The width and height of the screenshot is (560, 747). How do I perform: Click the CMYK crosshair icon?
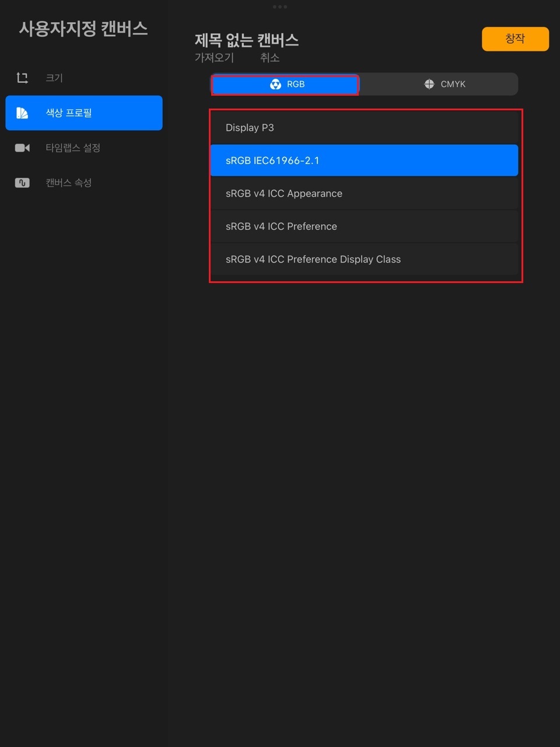pos(429,84)
